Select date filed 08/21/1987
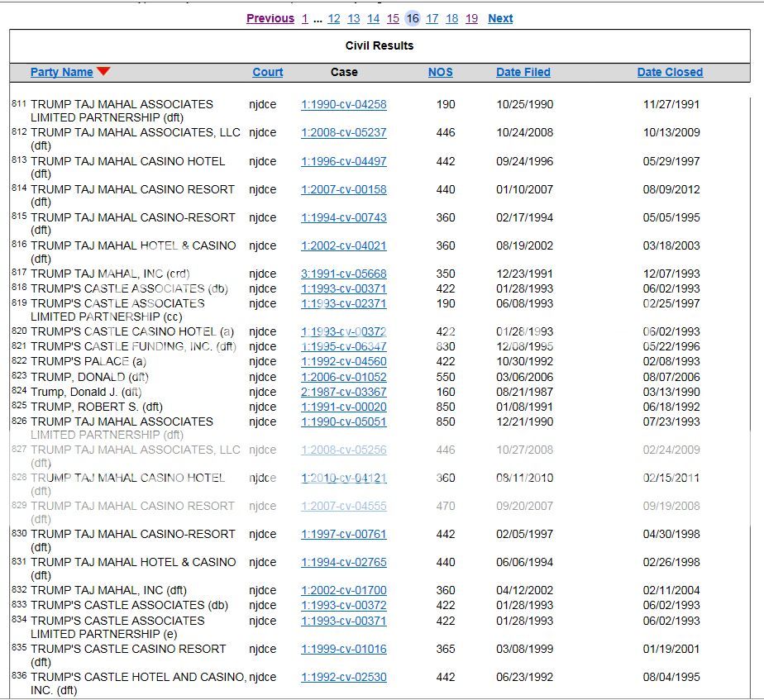This screenshot has height=700, width=764. pos(525,392)
